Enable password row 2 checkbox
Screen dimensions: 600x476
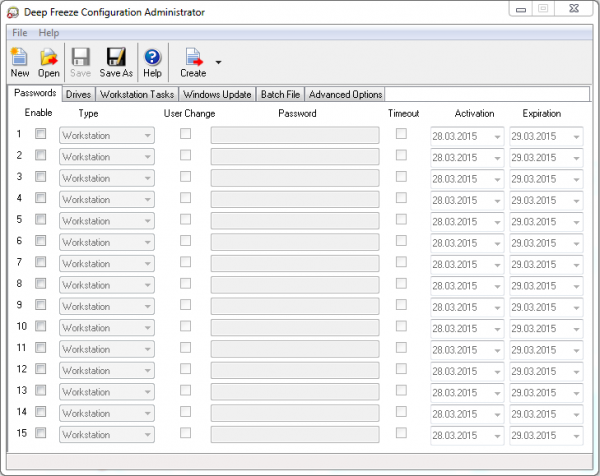(41, 155)
